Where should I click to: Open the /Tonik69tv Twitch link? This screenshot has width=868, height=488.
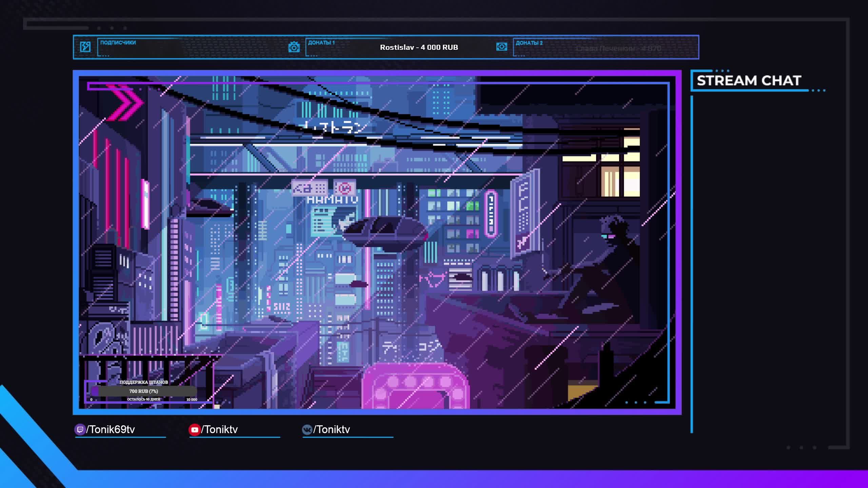111,429
